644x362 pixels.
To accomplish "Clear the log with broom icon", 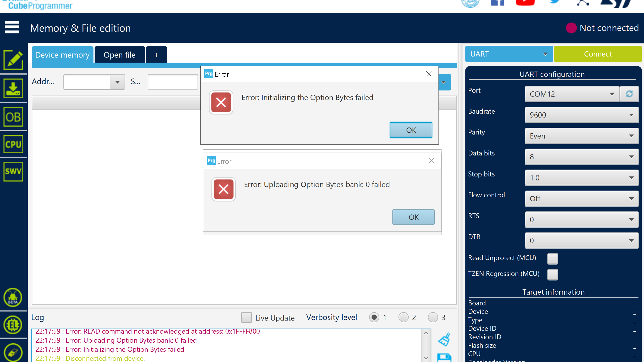I will click(x=445, y=339).
